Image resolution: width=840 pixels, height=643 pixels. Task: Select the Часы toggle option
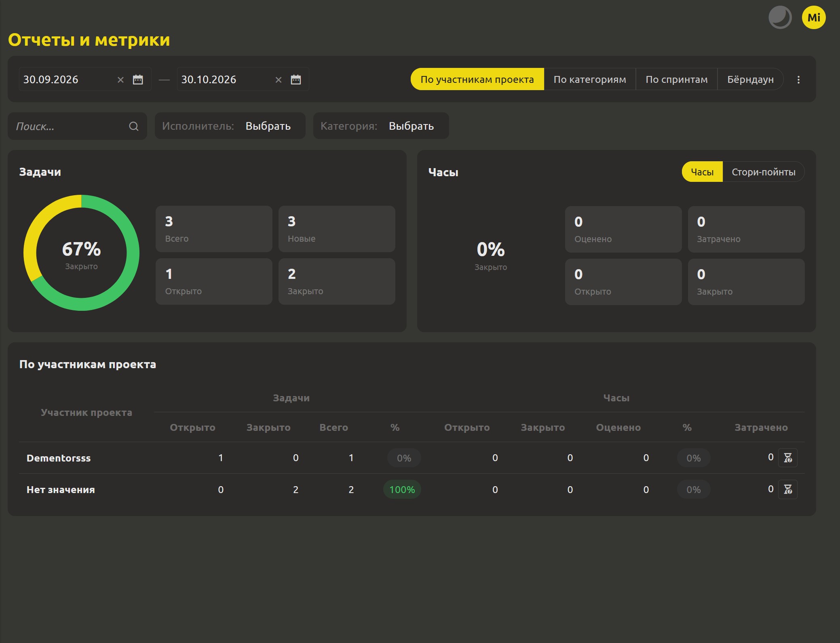coord(702,172)
